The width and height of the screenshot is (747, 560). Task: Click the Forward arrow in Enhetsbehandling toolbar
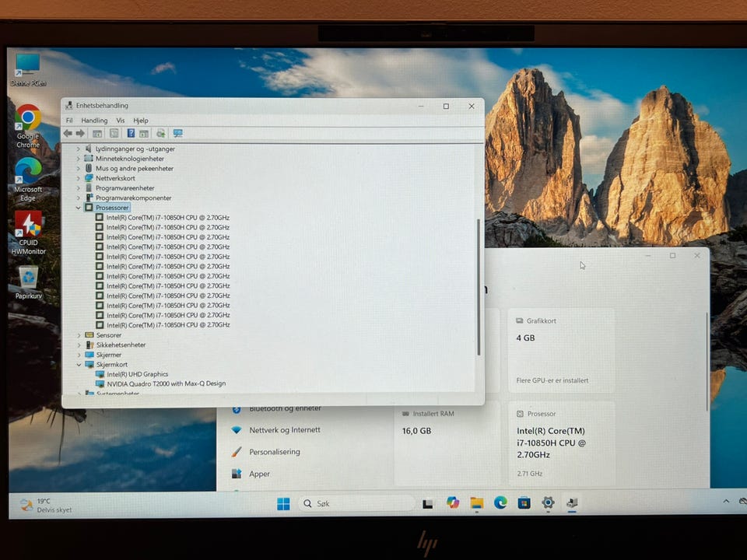[x=80, y=133]
